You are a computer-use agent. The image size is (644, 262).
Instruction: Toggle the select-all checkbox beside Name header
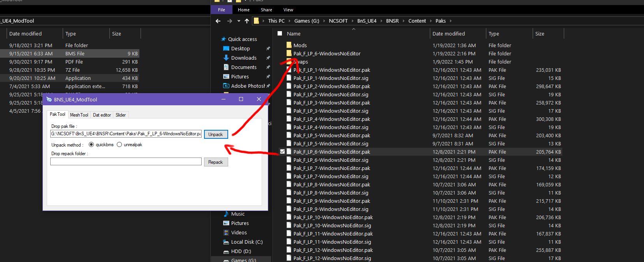280,34
